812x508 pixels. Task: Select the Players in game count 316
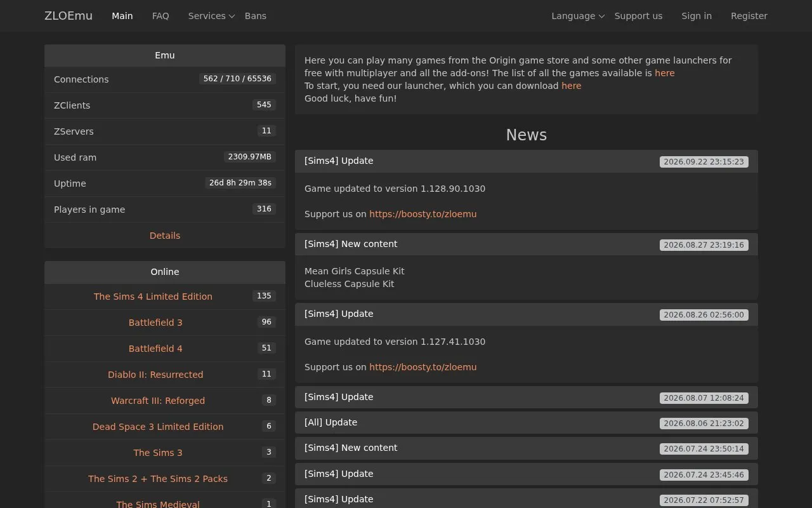click(x=264, y=209)
